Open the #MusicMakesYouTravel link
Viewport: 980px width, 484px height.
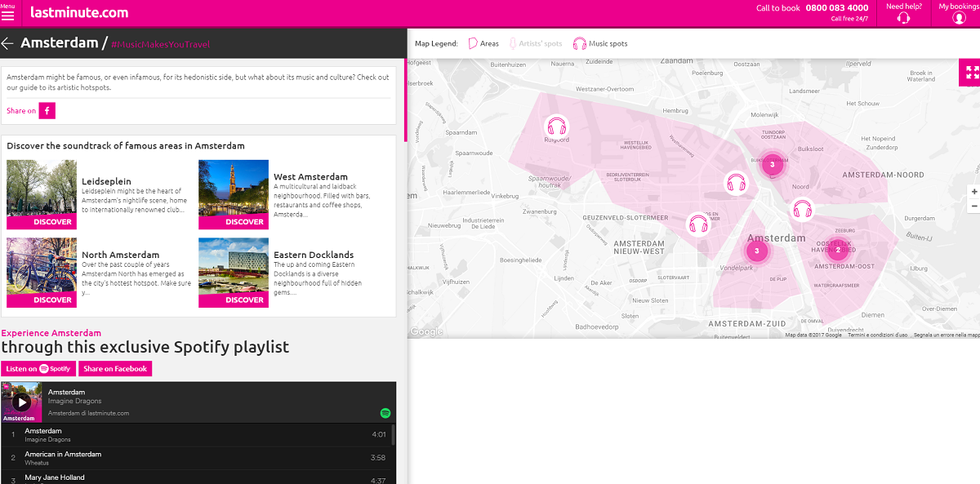pyautogui.click(x=160, y=45)
